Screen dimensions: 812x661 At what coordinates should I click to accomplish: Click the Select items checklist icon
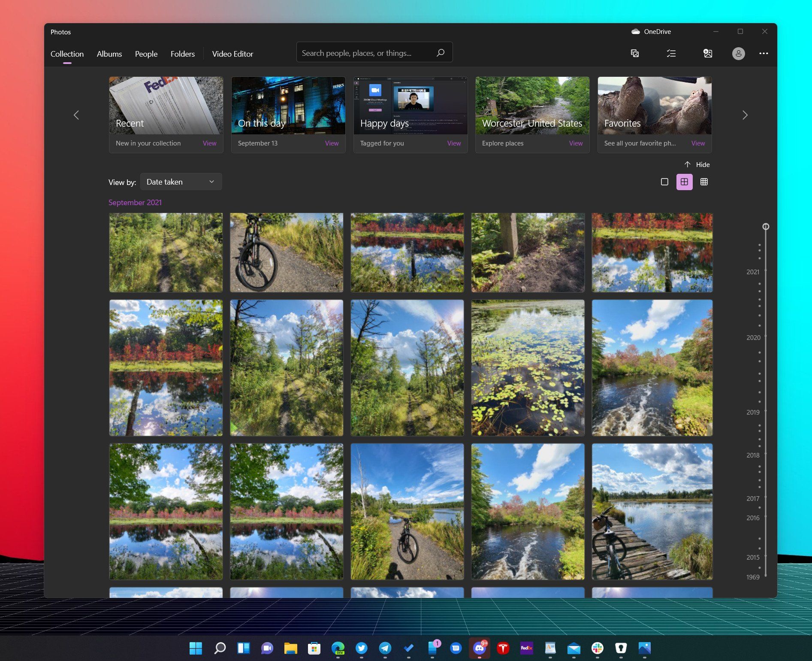click(671, 53)
